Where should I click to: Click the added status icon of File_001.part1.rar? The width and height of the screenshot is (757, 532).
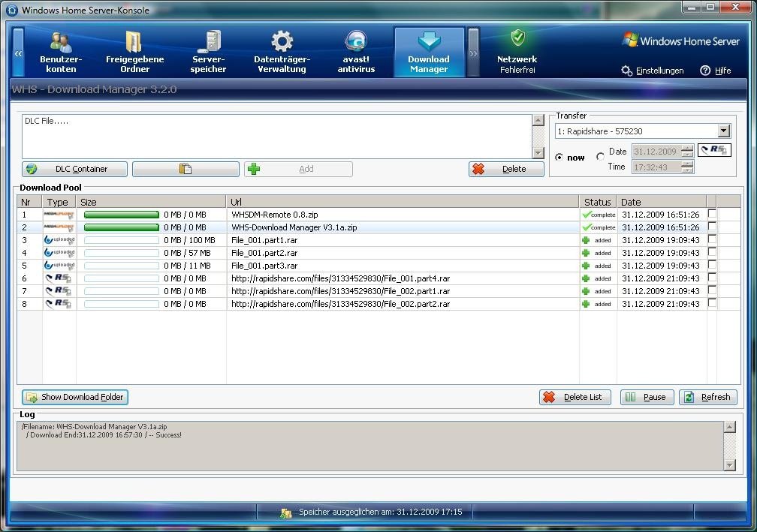(x=586, y=240)
